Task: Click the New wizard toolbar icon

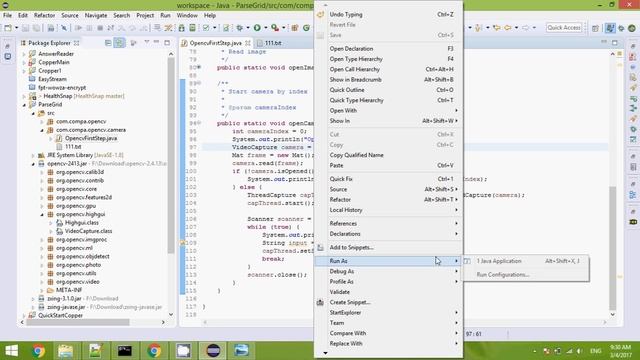Action: (x=8, y=28)
